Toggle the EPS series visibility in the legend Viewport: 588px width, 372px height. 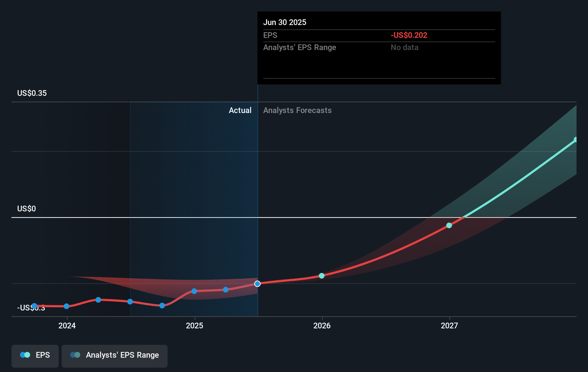pyautogui.click(x=35, y=356)
